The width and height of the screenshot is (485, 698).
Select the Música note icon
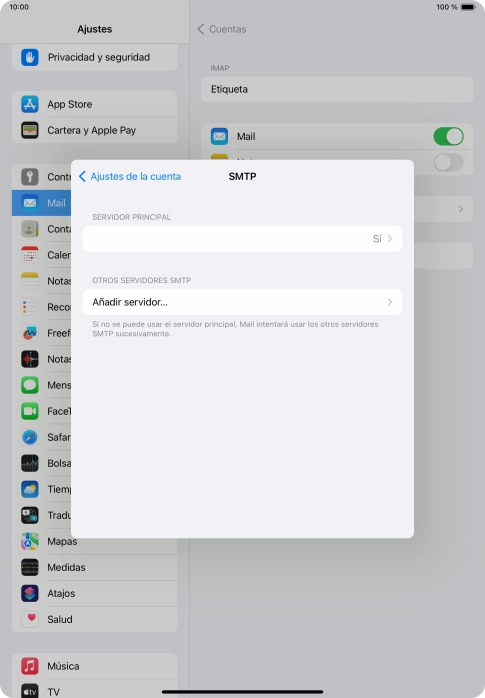click(30, 666)
